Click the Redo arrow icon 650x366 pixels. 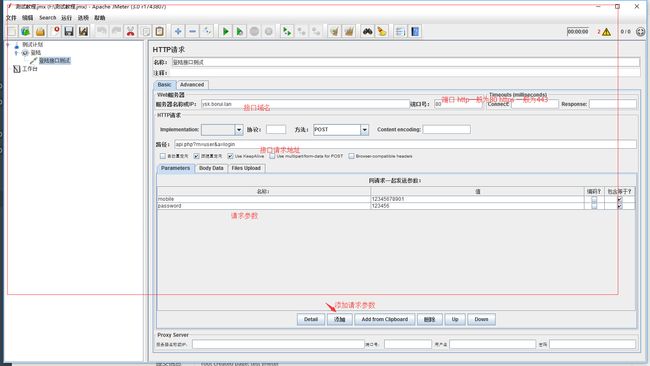116,32
